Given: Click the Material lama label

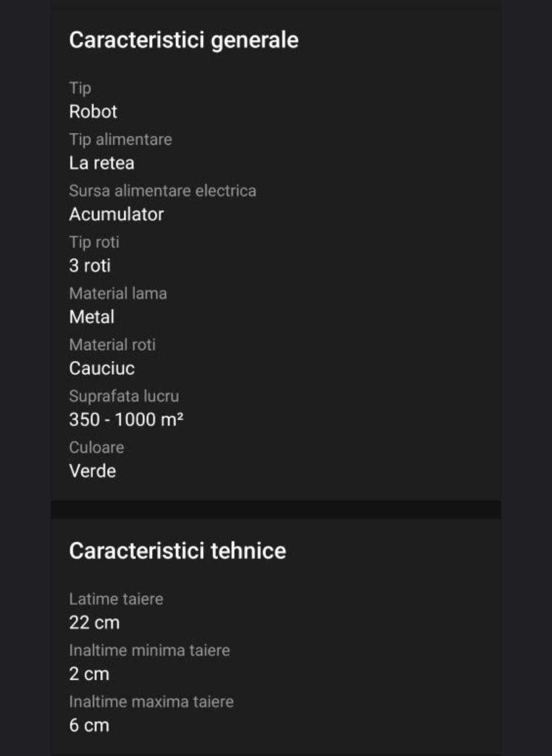Looking at the screenshot, I should 118,293.
